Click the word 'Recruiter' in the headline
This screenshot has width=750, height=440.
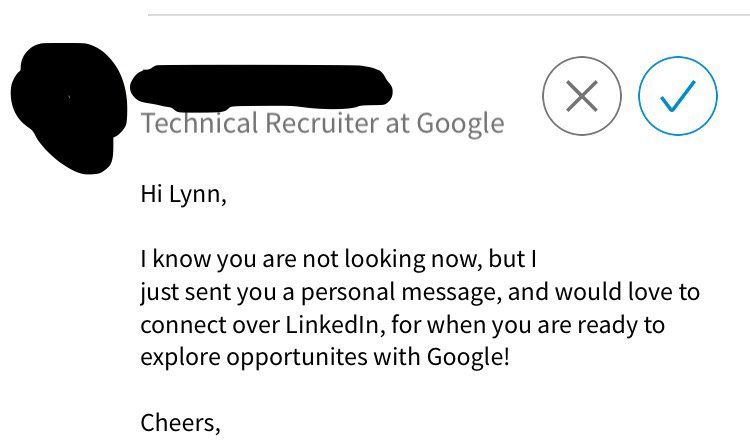tap(312, 124)
